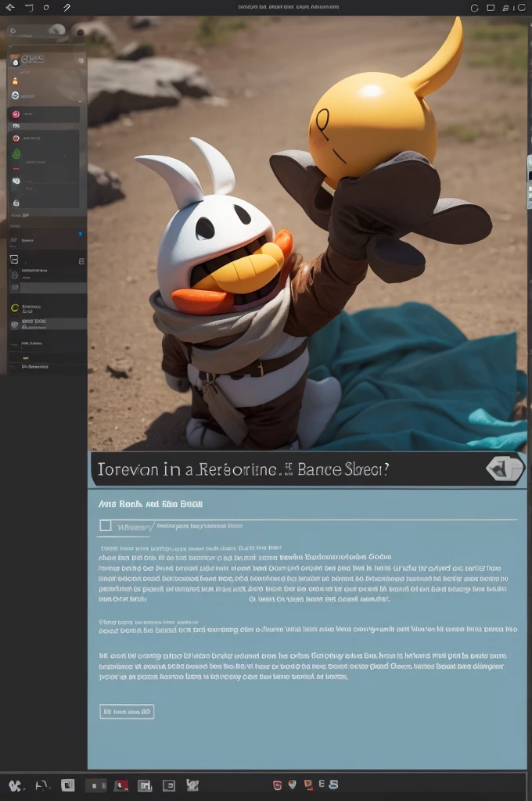532x801 pixels.
Task: Click the multicolored pin icon in bottom center
Action: point(293,784)
